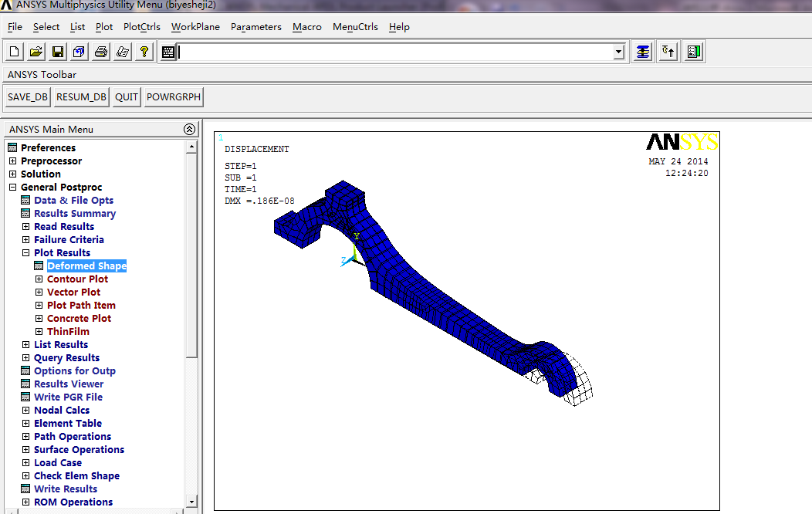Click Main Menu scrollbar up arrow
Screen dimensions: 812x514
coord(191,147)
